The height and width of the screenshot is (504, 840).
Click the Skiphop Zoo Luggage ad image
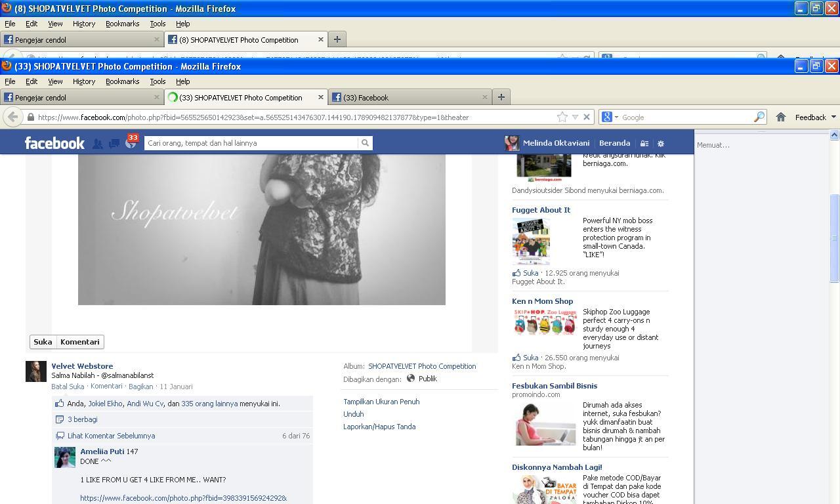coord(545,322)
